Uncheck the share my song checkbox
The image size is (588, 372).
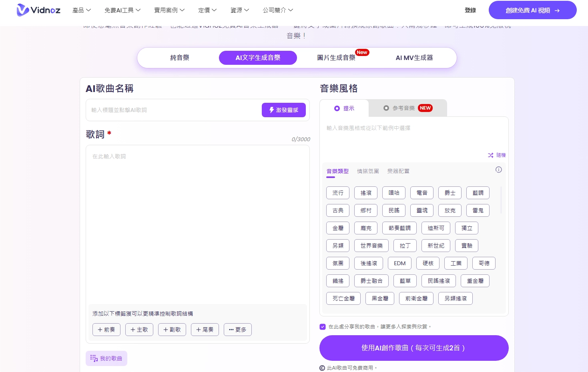(323, 327)
